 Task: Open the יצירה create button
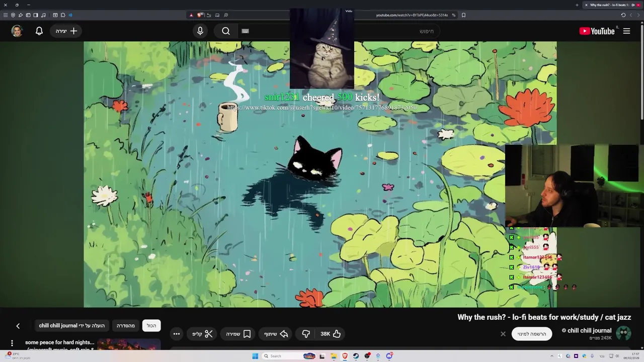[x=66, y=31]
